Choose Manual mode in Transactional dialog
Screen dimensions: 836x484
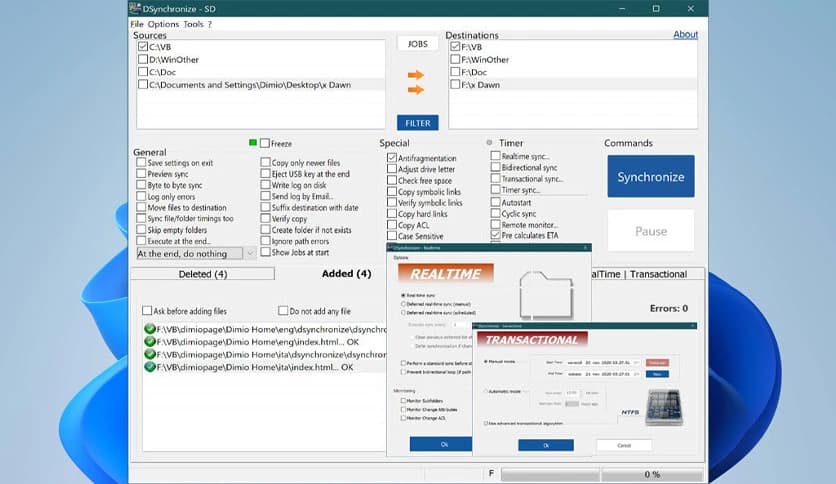click(486, 361)
